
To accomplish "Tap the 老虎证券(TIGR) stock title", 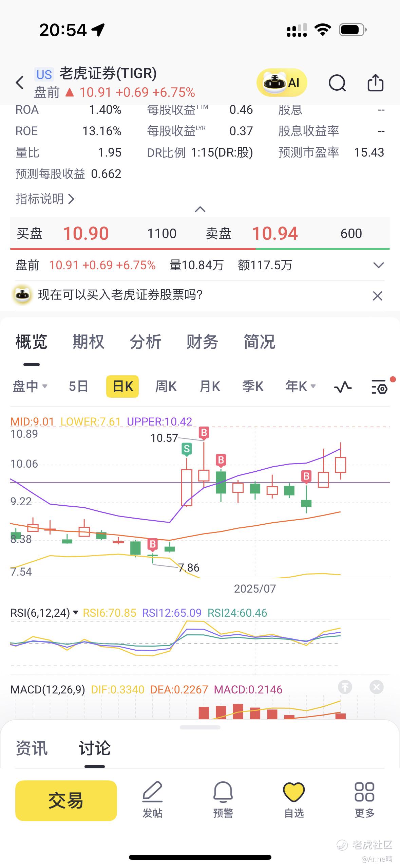I will [108, 73].
